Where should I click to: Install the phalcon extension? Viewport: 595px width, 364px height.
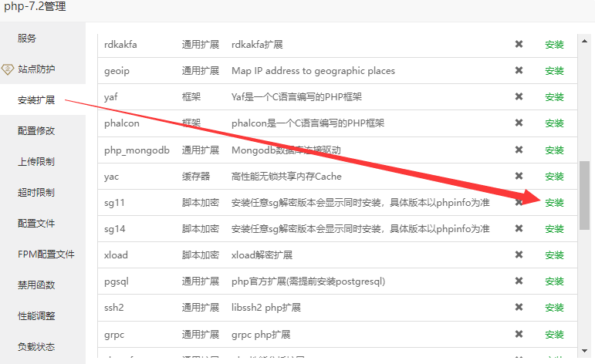tap(554, 123)
